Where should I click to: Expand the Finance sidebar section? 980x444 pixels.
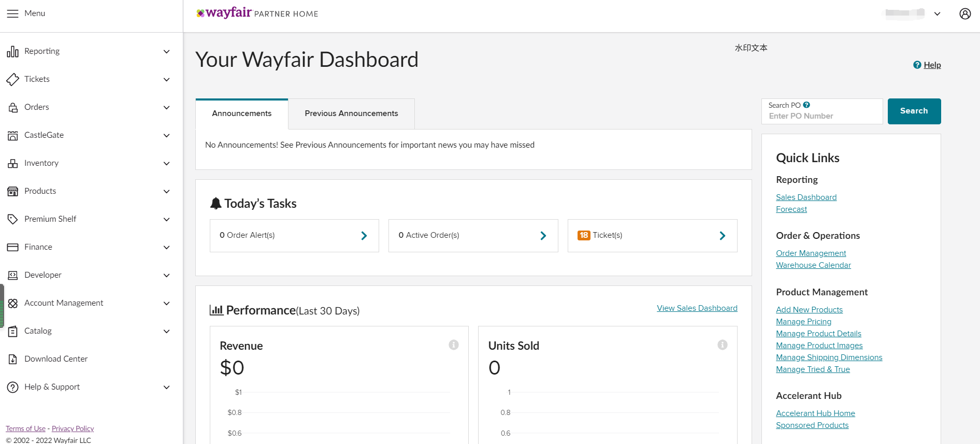click(166, 247)
